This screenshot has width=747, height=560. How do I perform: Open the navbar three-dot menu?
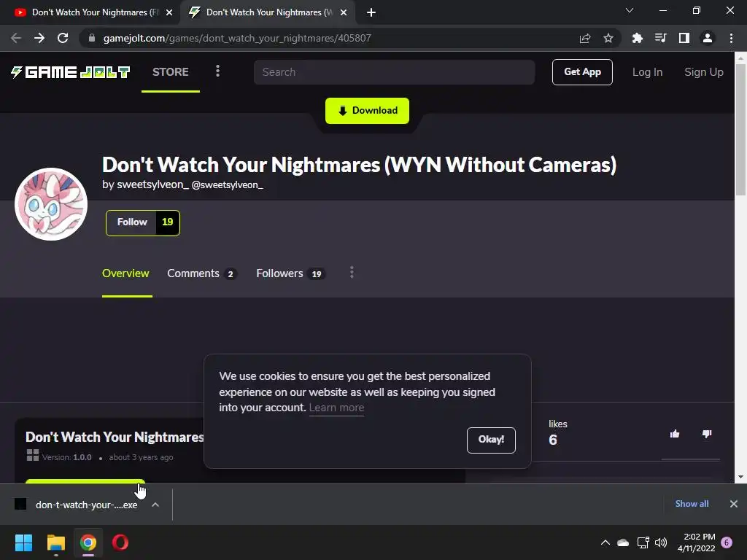click(217, 71)
